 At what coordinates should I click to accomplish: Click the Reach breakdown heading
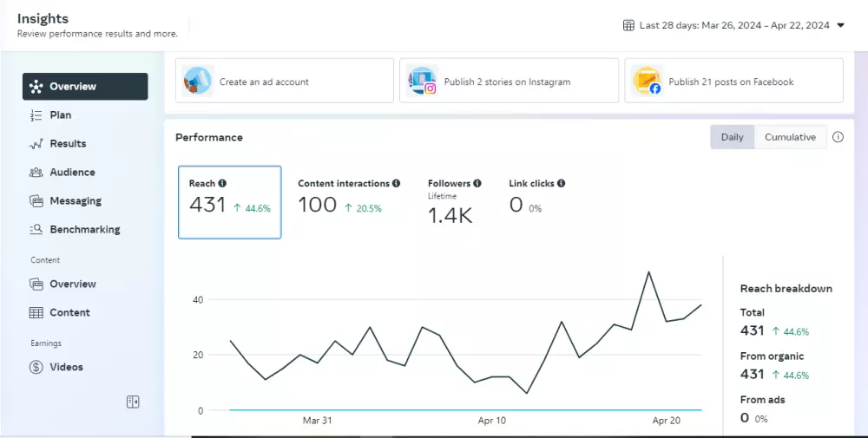(x=786, y=289)
